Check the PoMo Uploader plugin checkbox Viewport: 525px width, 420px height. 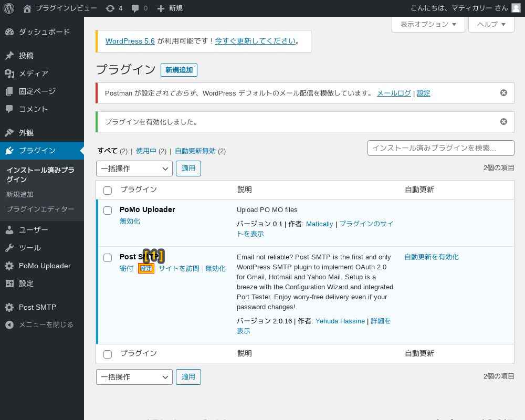click(108, 211)
